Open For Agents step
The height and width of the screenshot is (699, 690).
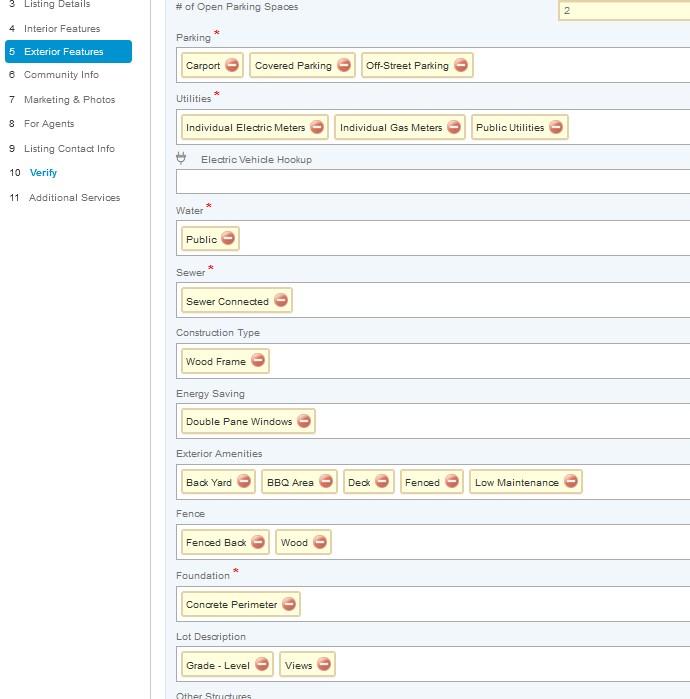[x=49, y=123]
